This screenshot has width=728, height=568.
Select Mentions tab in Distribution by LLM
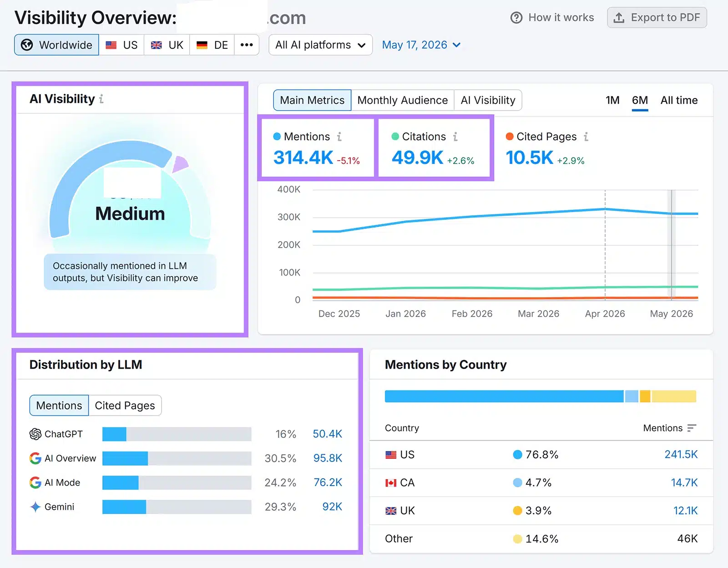pyautogui.click(x=59, y=406)
